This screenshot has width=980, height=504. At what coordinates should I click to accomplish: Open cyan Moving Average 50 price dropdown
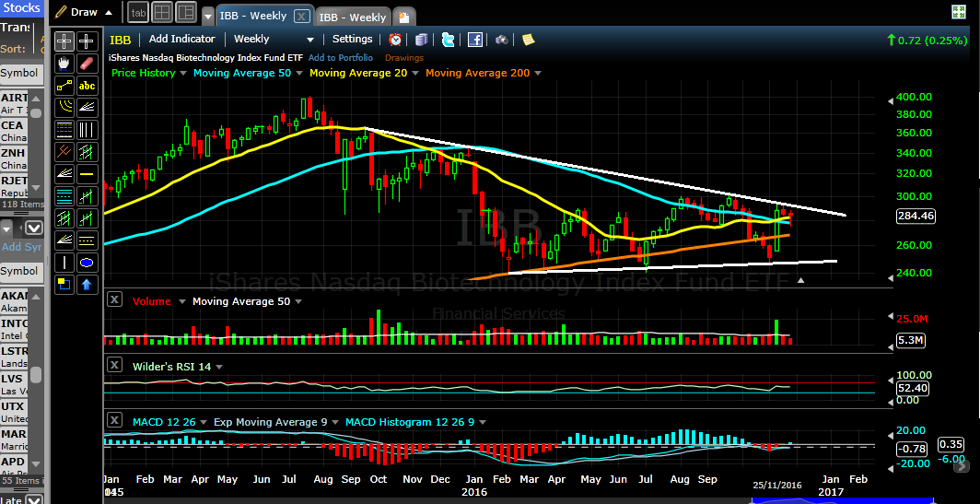pos(298,73)
